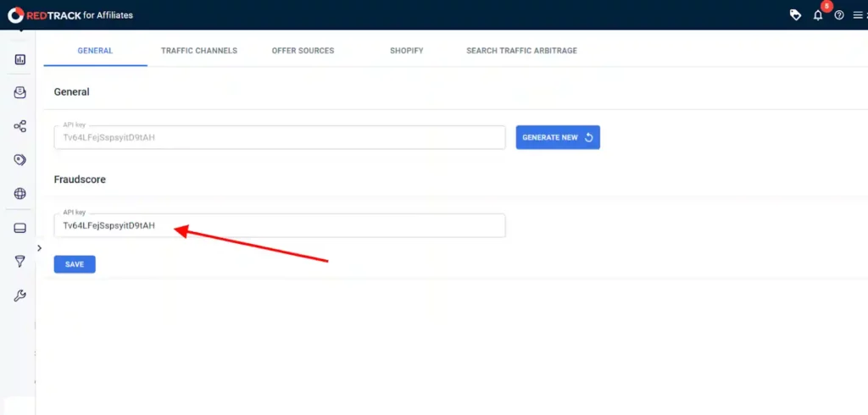
Task: Open the share-nodes icon in sidebar
Action: pos(20,126)
